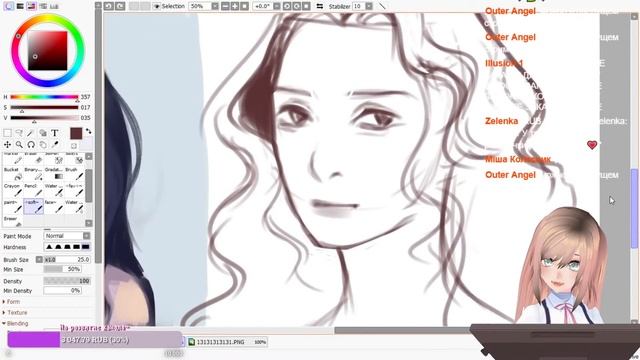
Task: Click the Min Size 50% slider
Action: click(62, 269)
